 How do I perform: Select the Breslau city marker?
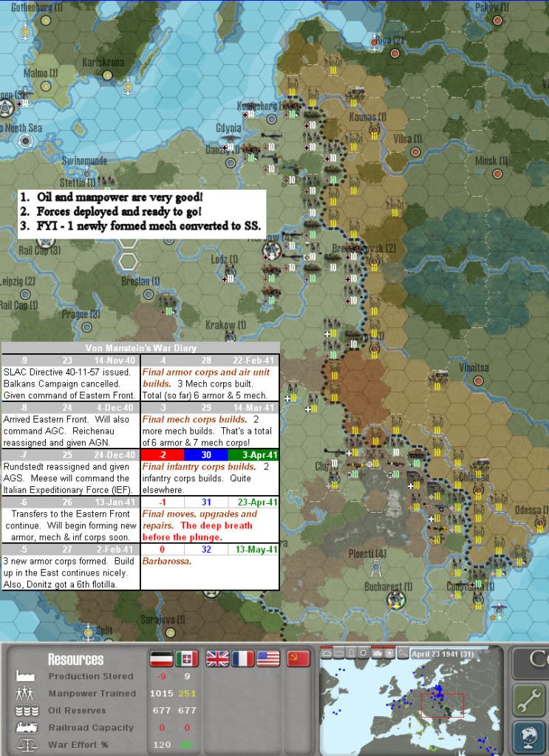click(x=149, y=294)
